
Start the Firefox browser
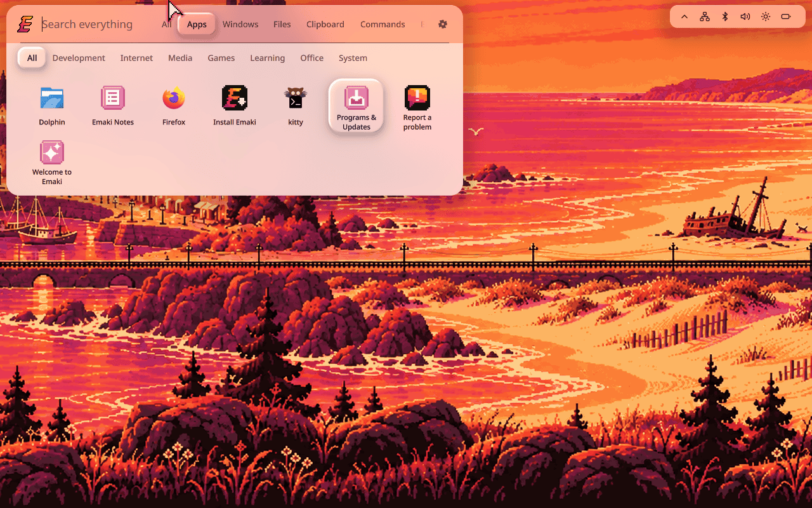pos(174,106)
